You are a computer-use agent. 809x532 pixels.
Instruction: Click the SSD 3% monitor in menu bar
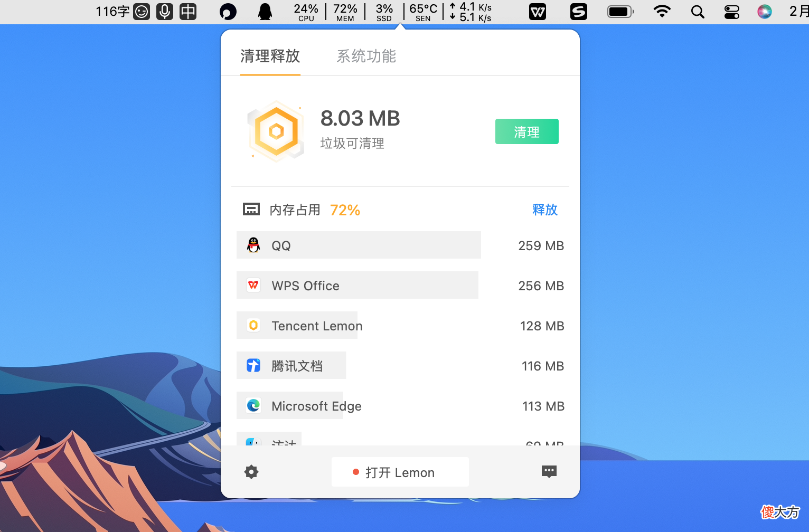pyautogui.click(x=384, y=12)
